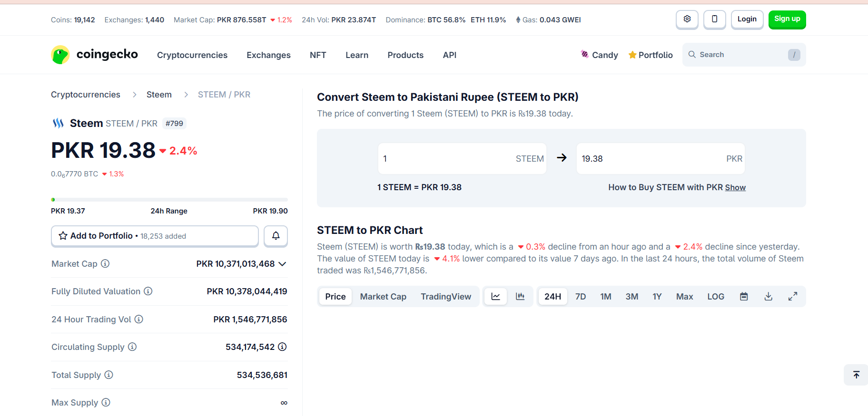Select 3M chart range
The image size is (868, 416).
tap(631, 296)
